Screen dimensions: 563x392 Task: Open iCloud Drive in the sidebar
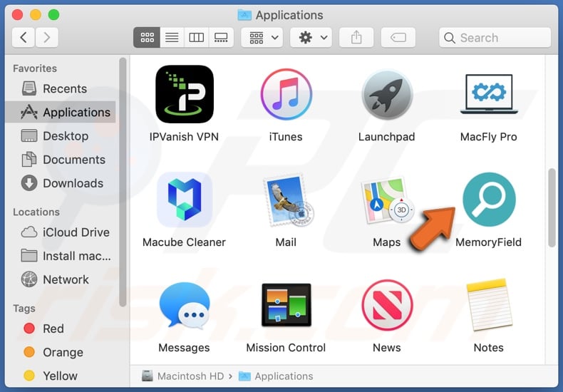coord(61,232)
